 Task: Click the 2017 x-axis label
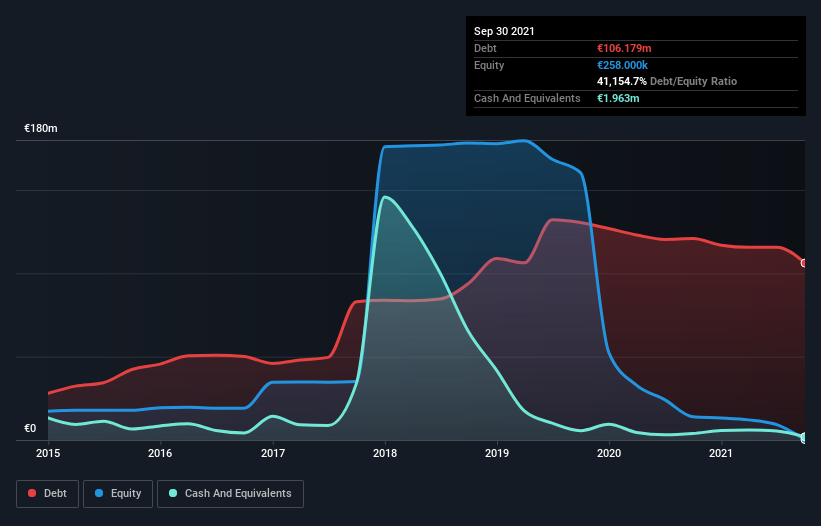273,453
